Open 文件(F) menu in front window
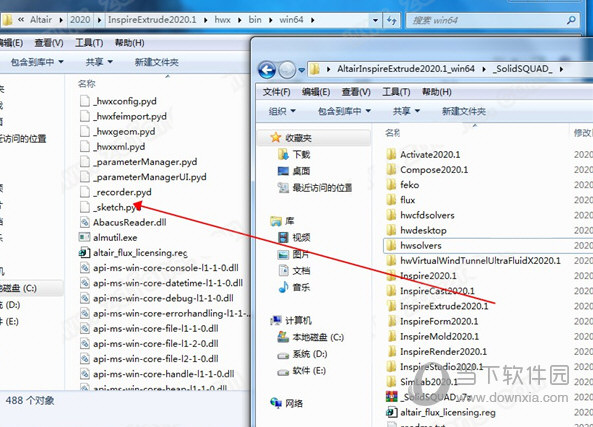The height and width of the screenshot is (427, 593). (276, 92)
